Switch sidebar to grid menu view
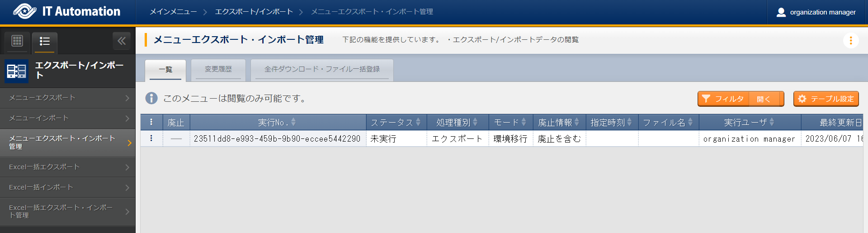868x233 pixels. click(x=17, y=41)
